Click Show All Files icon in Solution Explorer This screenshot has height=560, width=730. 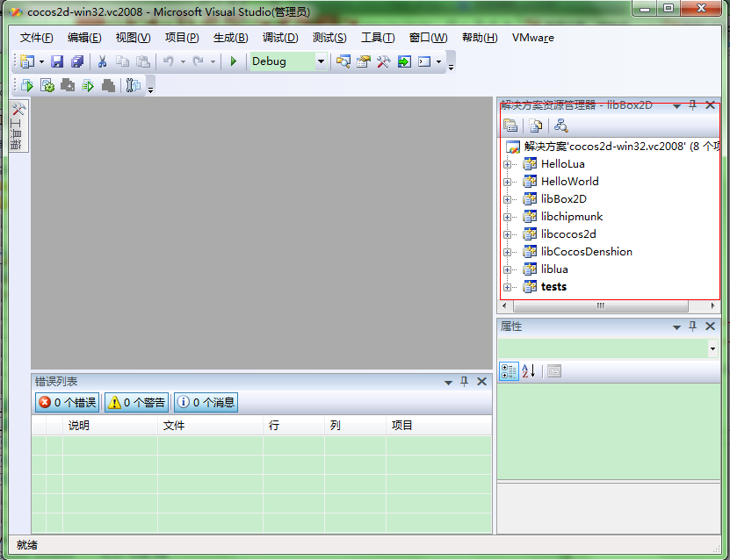pos(535,126)
